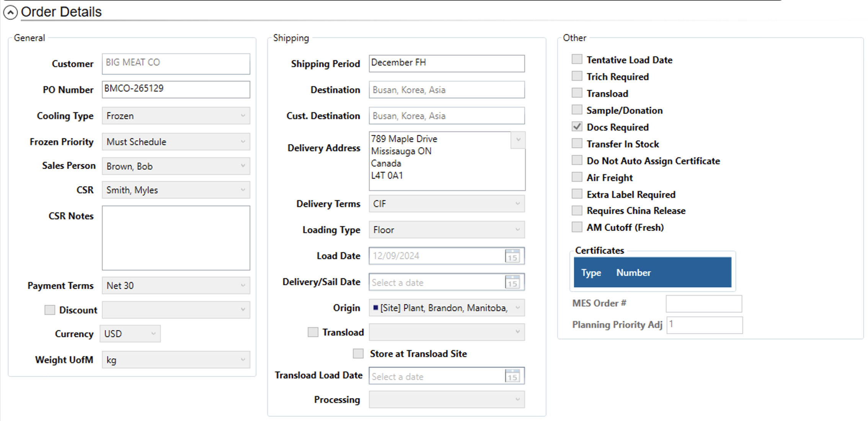Click the MES Order # input field
This screenshot has width=868, height=421.
click(x=703, y=304)
